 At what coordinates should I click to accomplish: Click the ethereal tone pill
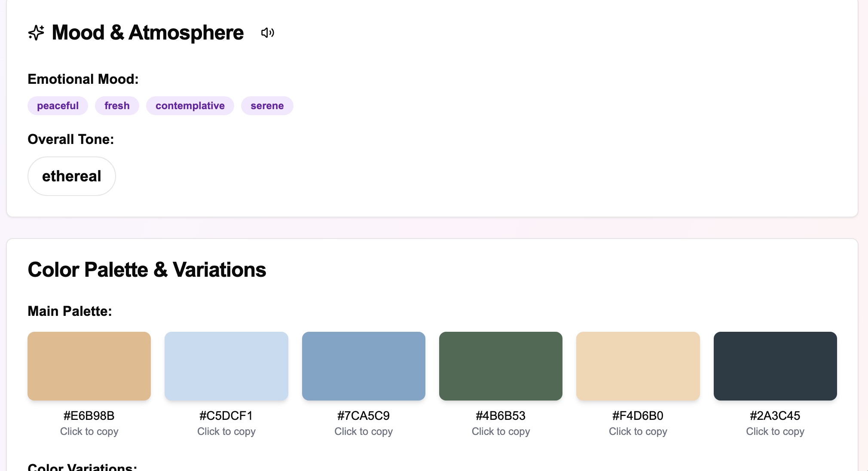pyautogui.click(x=72, y=176)
